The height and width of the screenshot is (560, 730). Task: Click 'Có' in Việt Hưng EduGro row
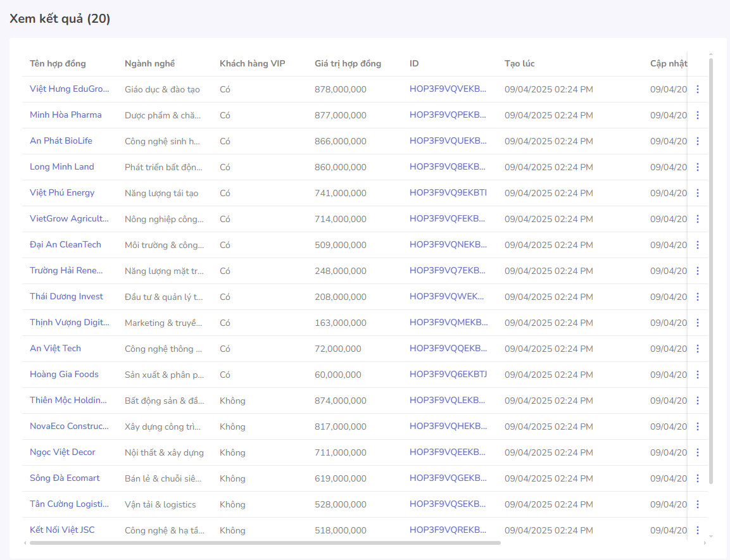[x=225, y=89]
